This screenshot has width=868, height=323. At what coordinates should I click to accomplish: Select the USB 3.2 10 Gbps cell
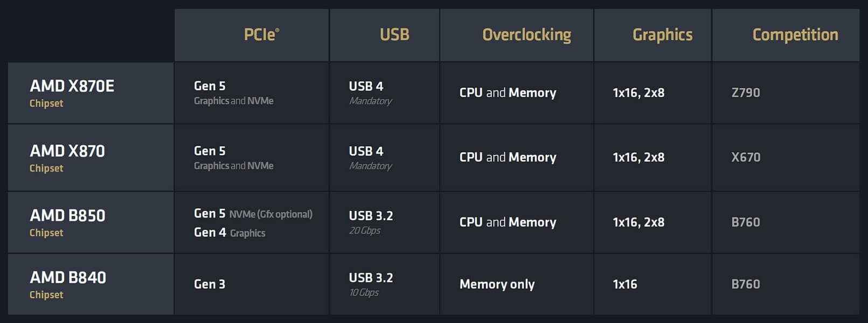[371, 284]
